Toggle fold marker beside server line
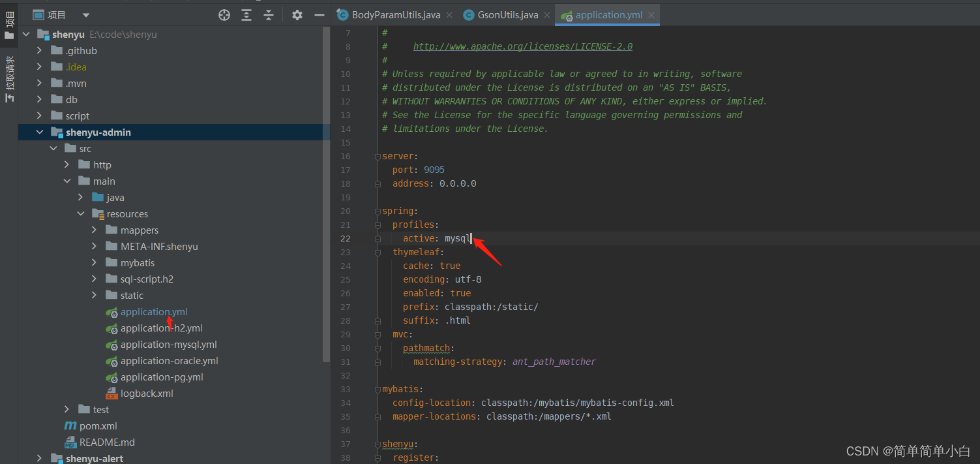The image size is (980, 464). (x=378, y=157)
